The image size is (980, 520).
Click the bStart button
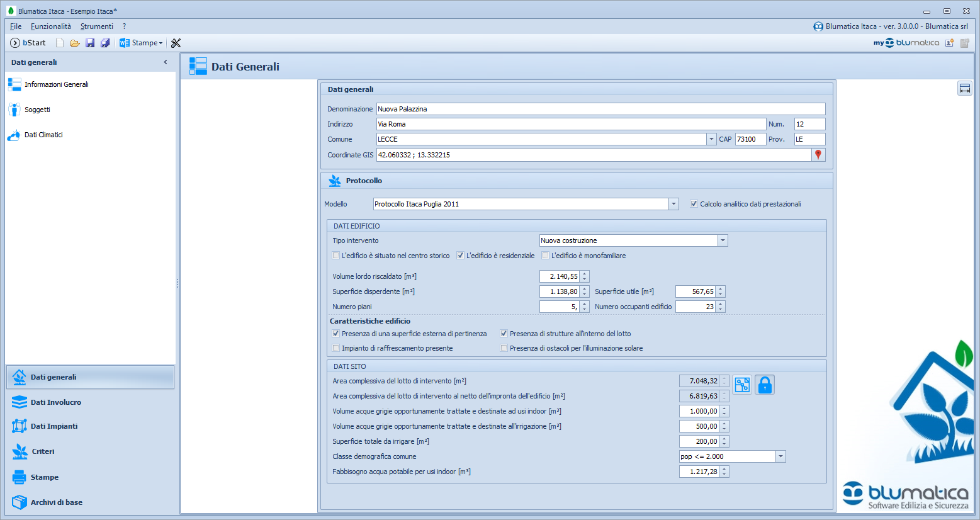coord(28,43)
